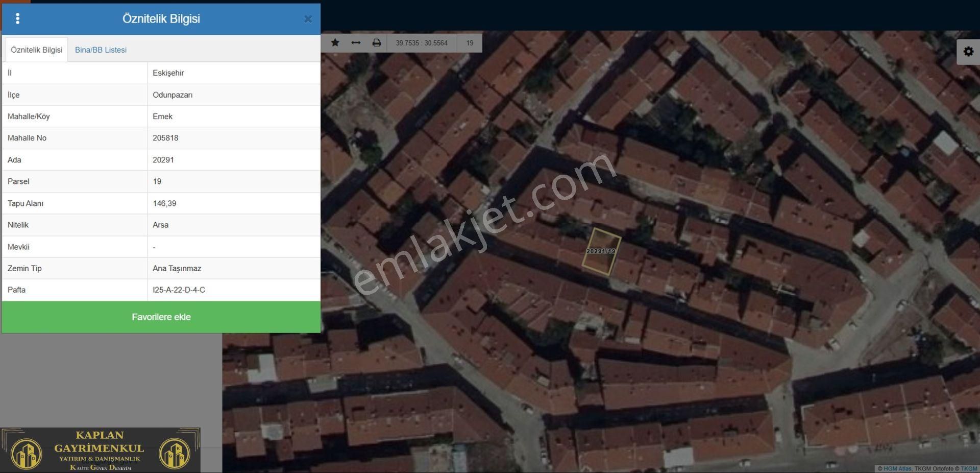Click the zoom level 19 indicator
The height and width of the screenshot is (473, 980).
tap(470, 43)
